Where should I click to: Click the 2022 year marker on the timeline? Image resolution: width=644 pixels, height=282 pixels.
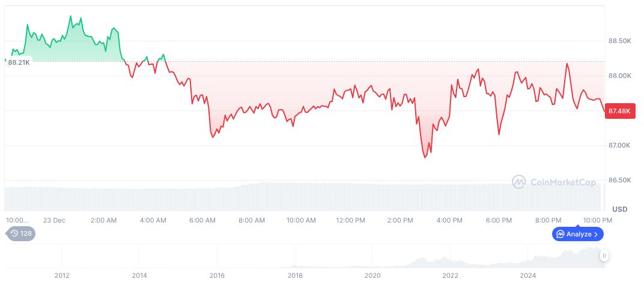pyautogui.click(x=450, y=275)
